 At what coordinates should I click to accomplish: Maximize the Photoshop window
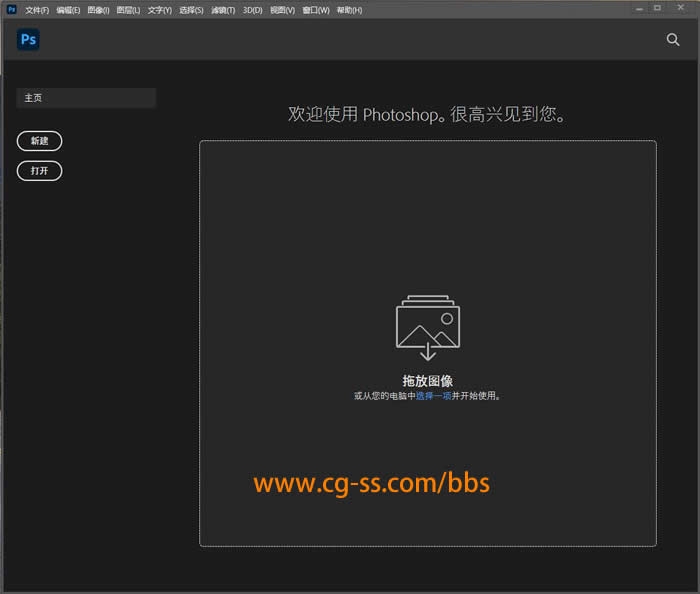tap(657, 8)
